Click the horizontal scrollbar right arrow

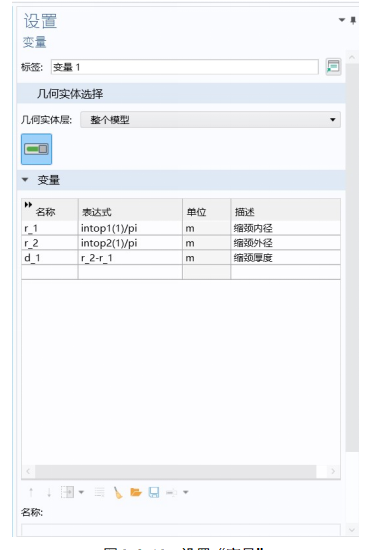[x=333, y=471]
